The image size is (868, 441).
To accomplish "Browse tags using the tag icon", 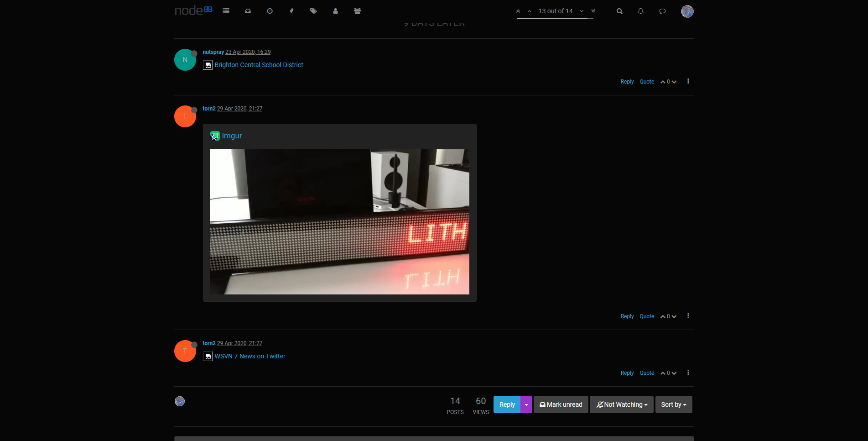I will tap(313, 11).
